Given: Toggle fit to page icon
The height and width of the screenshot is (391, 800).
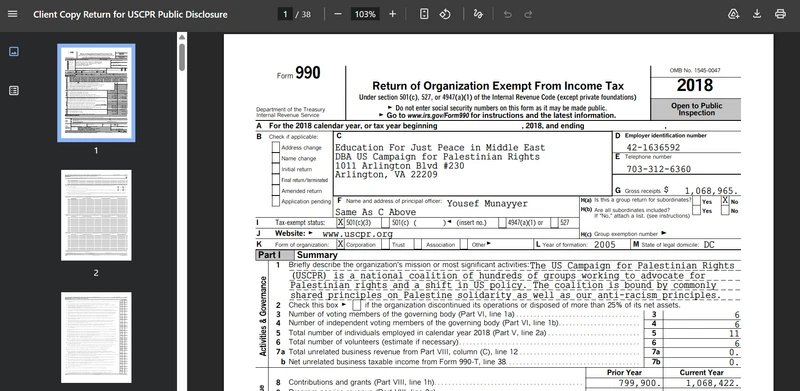Looking at the screenshot, I should 424,14.
